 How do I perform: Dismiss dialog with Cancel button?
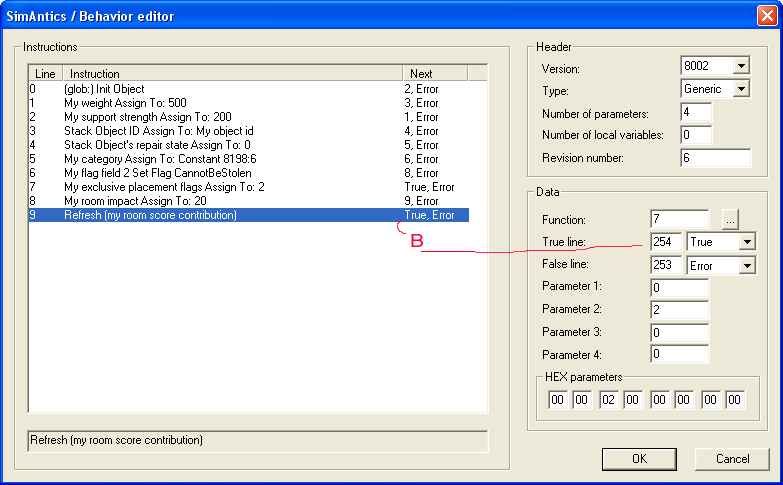point(732,459)
